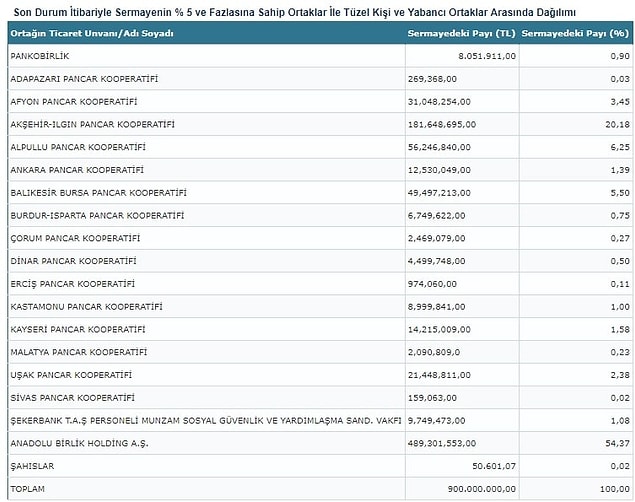Screen dimensions: 635x502
Task: Select the value 8.051.911,00
Action: 487,56
